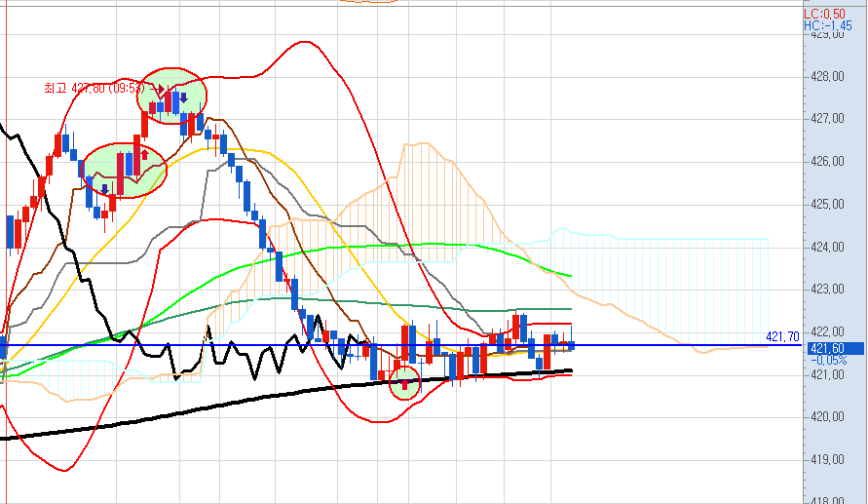
Task: Click the 419,00 price axis label
Action: (828, 460)
